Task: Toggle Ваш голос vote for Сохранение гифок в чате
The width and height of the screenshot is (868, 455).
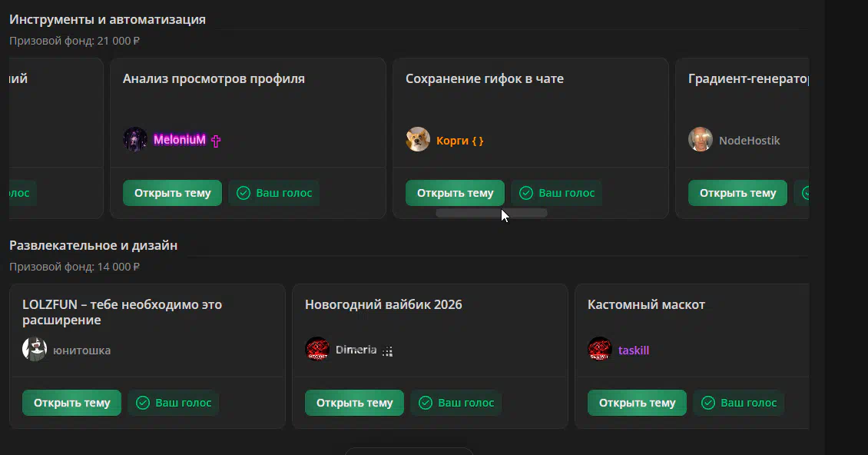Action: click(x=557, y=193)
